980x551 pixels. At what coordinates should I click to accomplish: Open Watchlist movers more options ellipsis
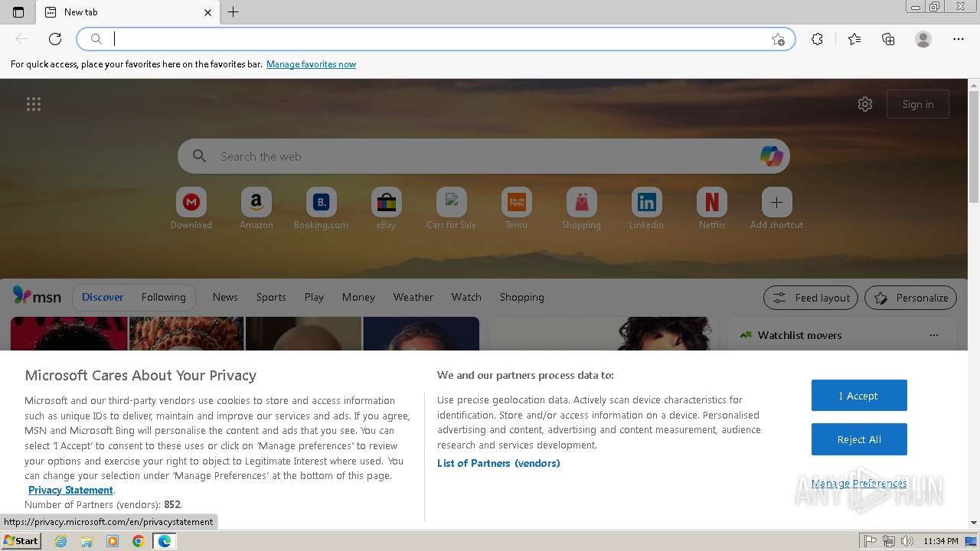[x=933, y=335]
